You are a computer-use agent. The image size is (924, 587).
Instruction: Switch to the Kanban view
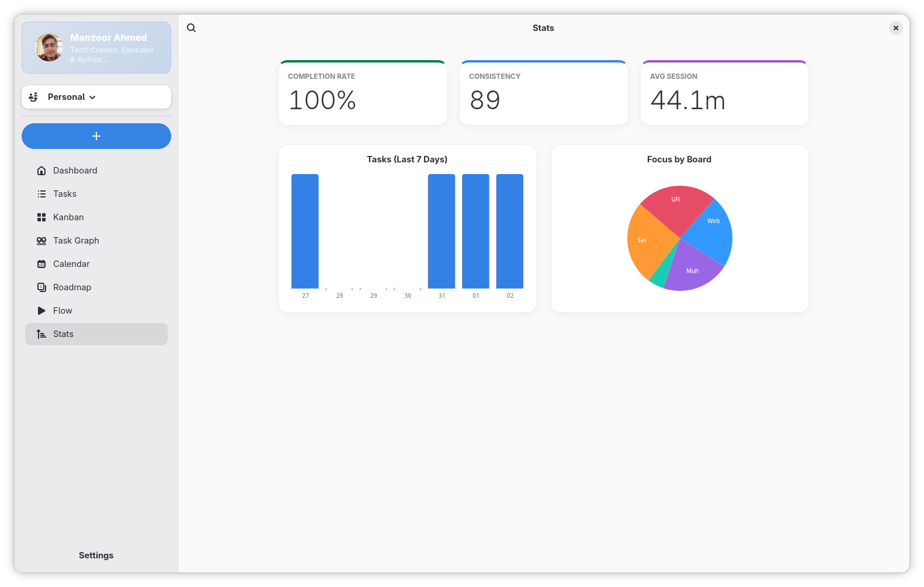click(96, 217)
